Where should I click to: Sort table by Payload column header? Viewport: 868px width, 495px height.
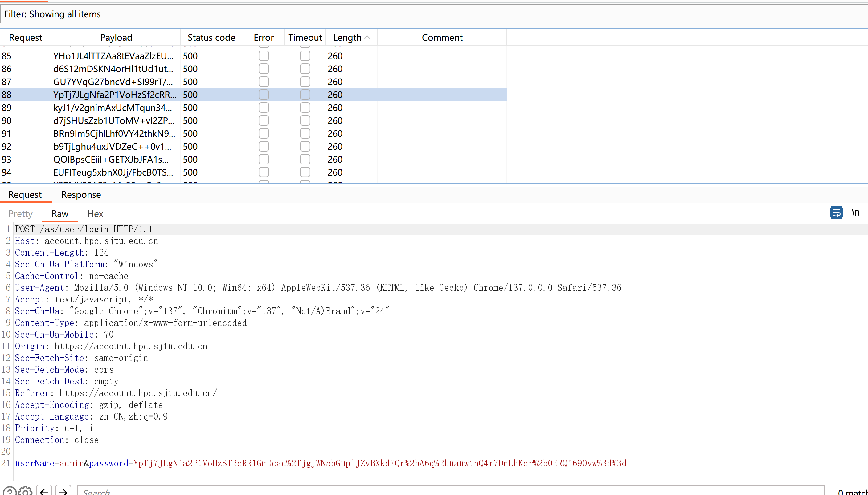tap(116, 37)
